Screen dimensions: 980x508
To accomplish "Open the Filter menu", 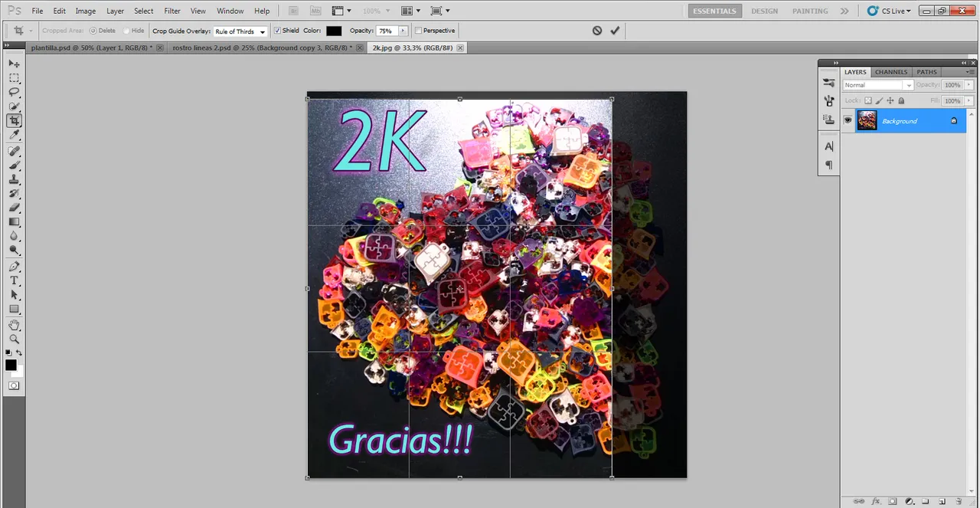I will (x=172, y=11).
